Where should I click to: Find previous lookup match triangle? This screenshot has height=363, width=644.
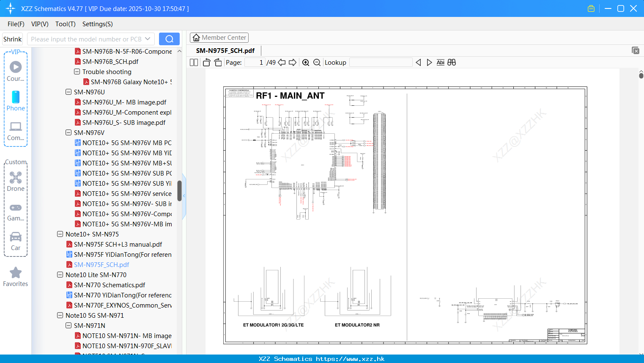coord(418,63)
